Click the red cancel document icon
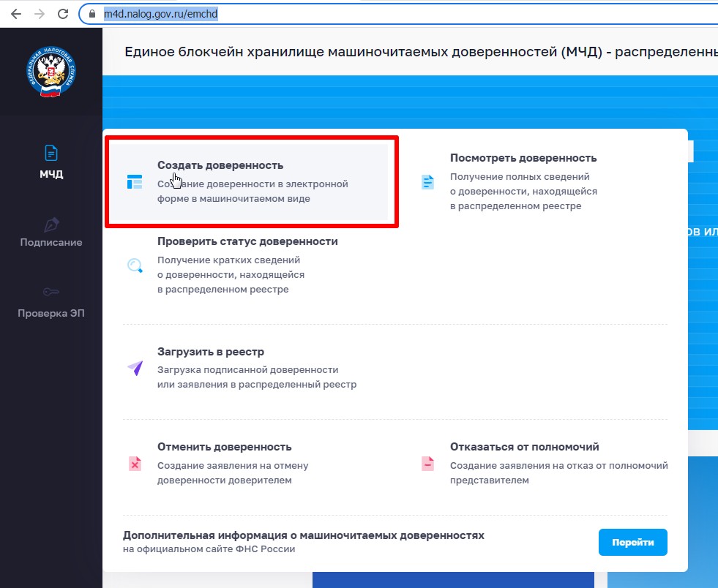 pyautogui.click(x=135, y=463)
